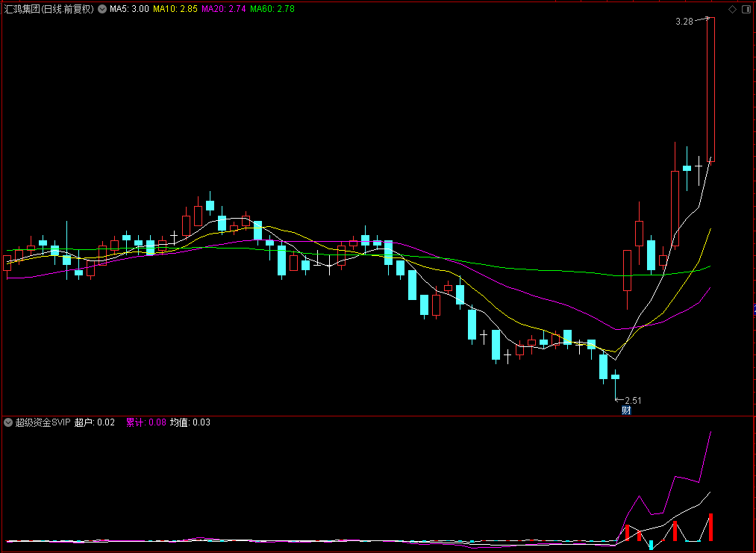Screen dimensions: 756x553
Task: Click the tallest red bar in the fund indicator
Action: [x=710, y=527]
